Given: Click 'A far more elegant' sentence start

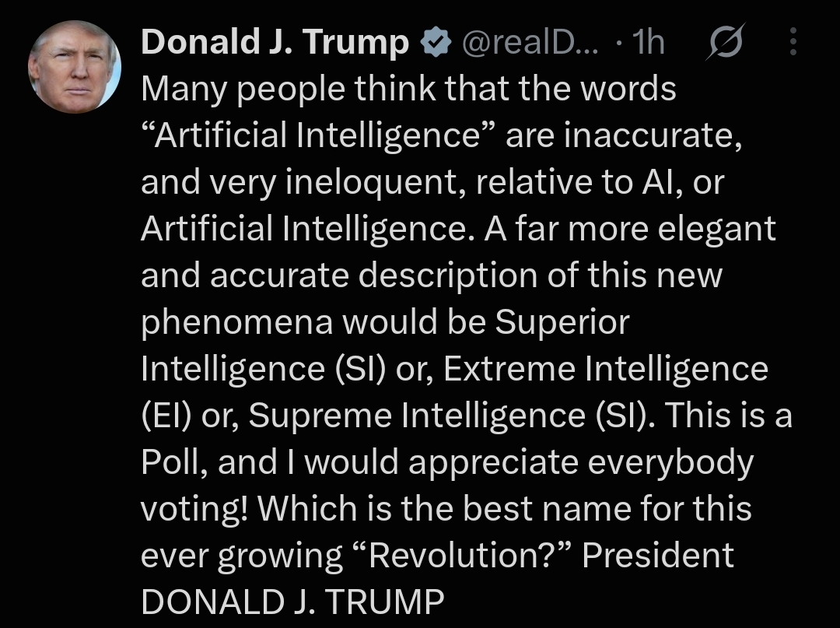Looking at the screenshot, I should 630,230.
